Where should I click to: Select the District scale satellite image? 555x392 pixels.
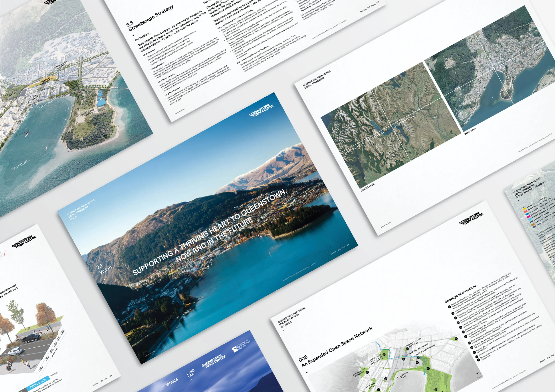[x=391, y=125]
